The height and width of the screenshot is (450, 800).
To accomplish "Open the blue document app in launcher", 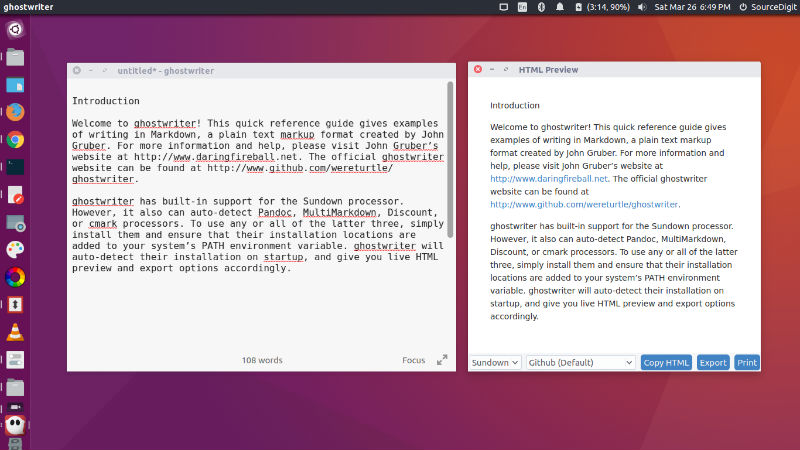I will tap(15, 85).
